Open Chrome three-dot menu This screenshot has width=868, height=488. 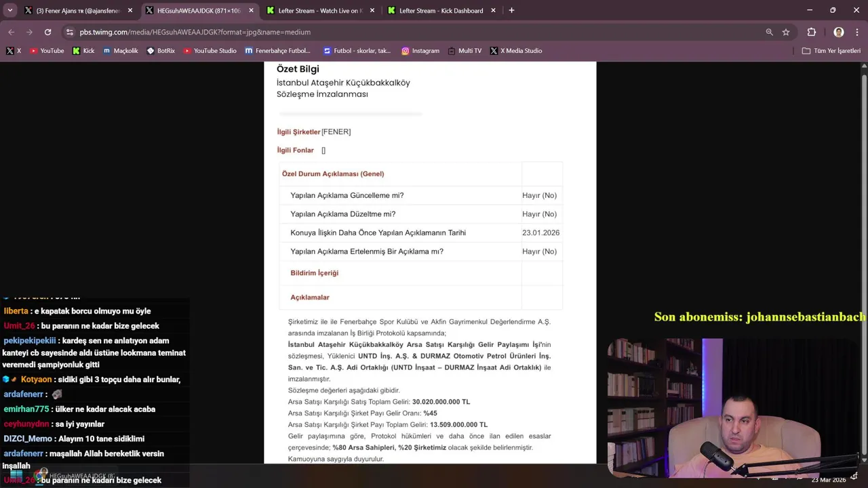[x=857, y=32]
